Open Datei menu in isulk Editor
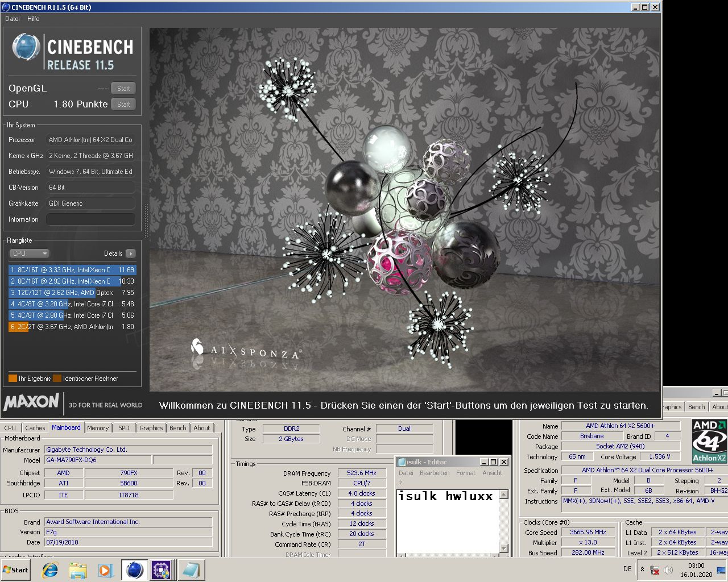 pyautogui.click(x=406, y=473)
